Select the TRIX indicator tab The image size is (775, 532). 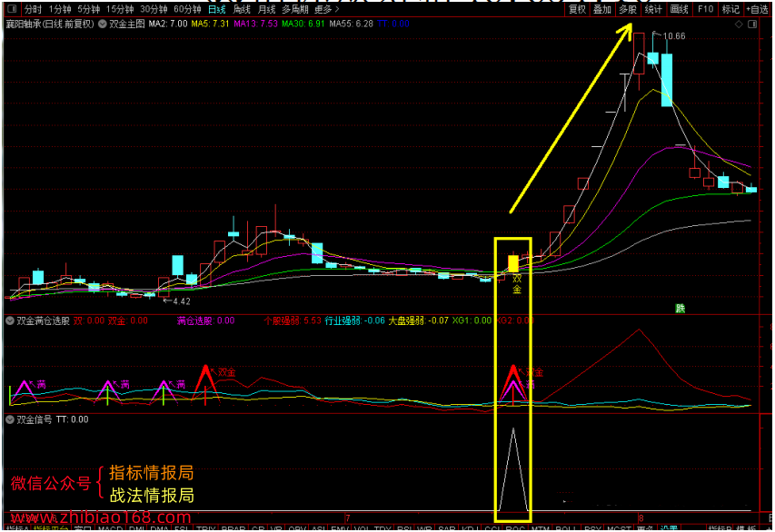pyautogui.click(x=205, y=528)
